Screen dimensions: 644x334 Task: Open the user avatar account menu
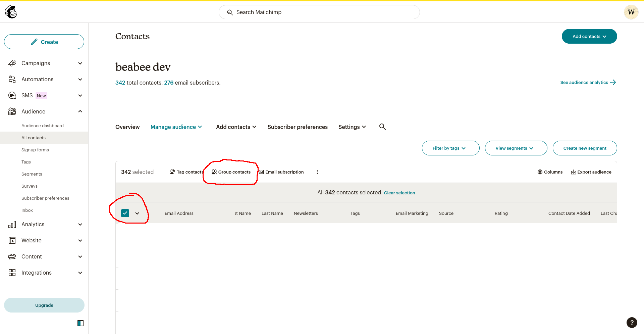[631, 12]
